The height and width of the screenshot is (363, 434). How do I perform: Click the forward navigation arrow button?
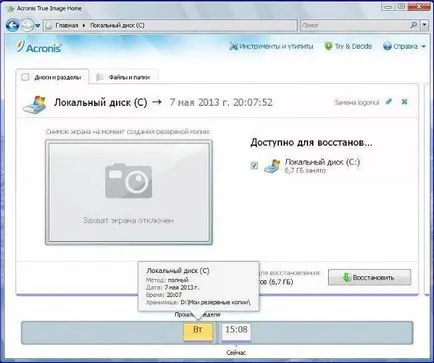click(x=28, y=25)
